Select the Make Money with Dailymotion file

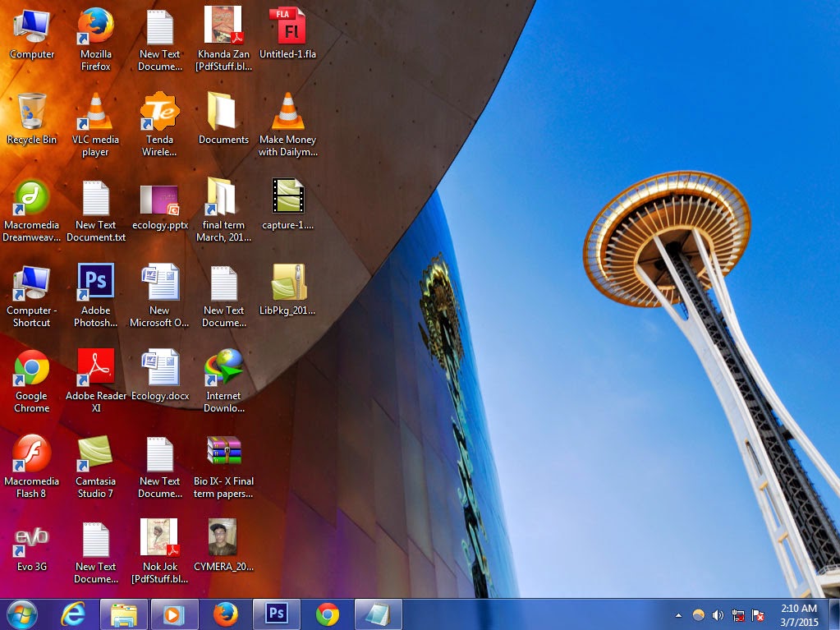pyautogui.click(x=287, y=124)
